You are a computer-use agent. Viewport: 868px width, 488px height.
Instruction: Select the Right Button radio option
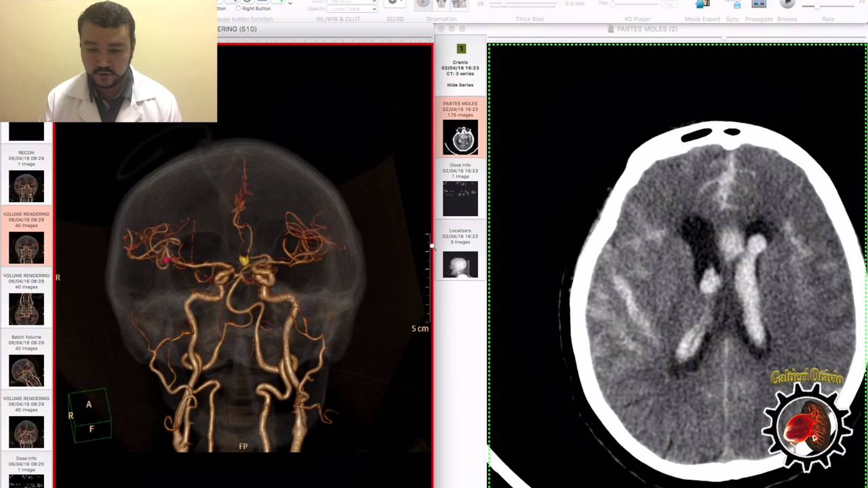(254, 8)
